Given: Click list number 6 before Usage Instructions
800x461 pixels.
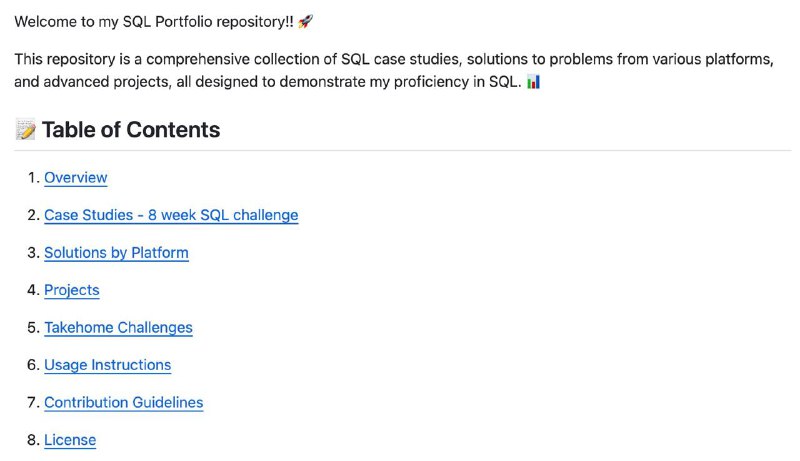Looking at the screenshot, I should 33,365.
